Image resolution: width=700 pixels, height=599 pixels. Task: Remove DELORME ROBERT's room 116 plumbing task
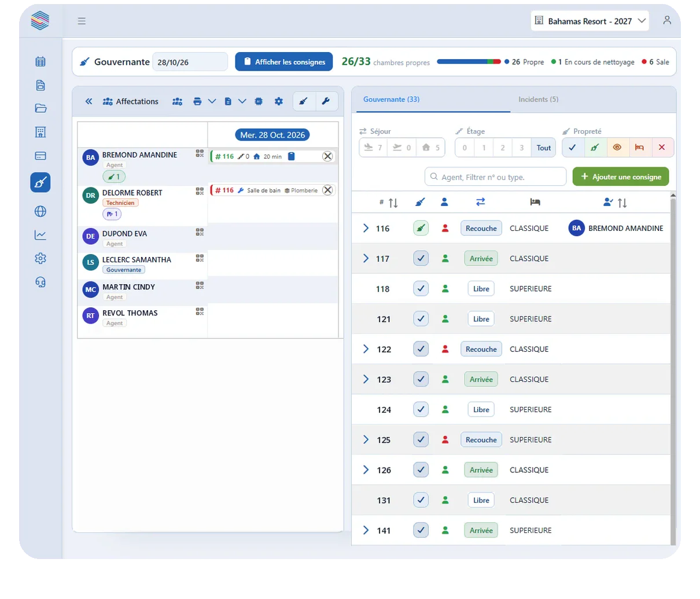click(327, 190)
